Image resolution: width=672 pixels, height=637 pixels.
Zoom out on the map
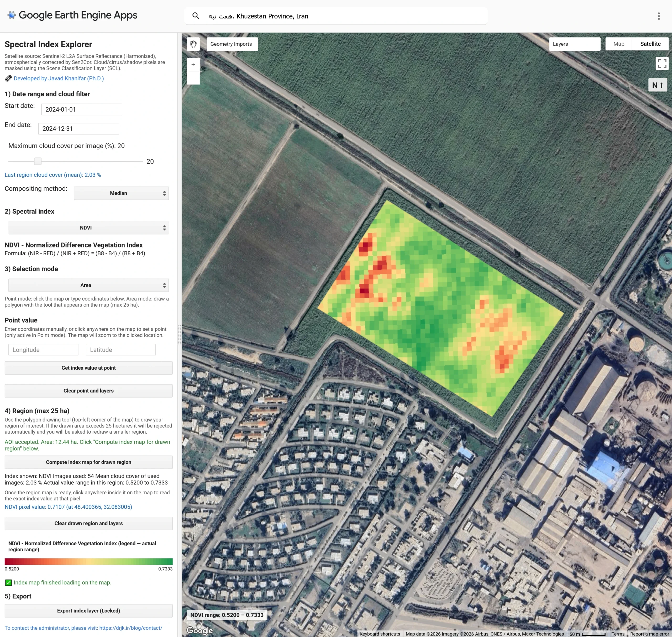coord(193,78)
